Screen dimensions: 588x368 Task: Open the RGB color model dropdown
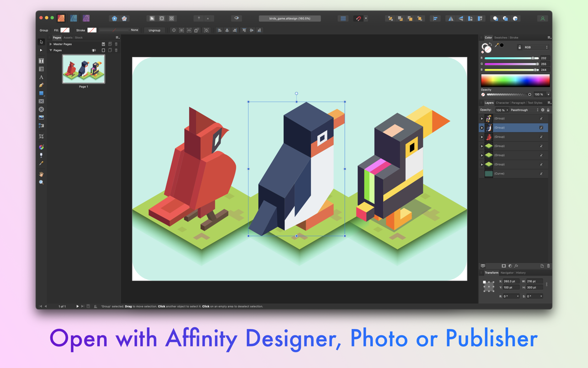[536, 47]
